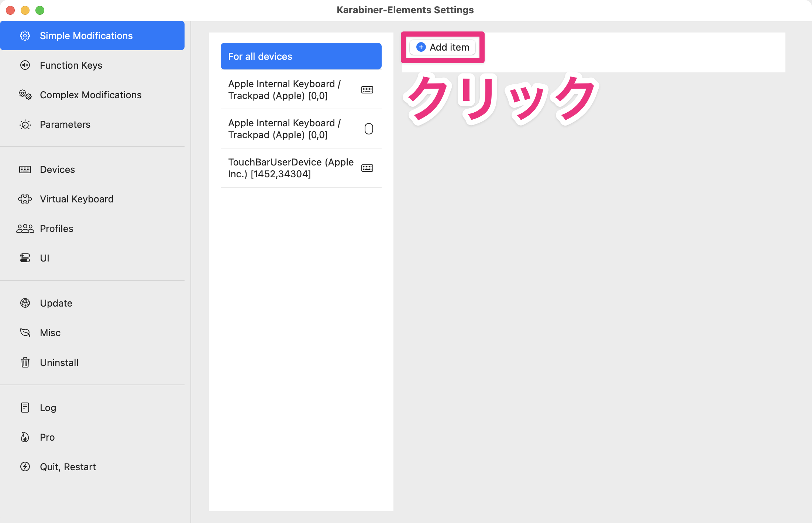Image resolution: width=812 pixels, height=523 pixels.
Task: Switch to the UI settings section
Action: tap(44, 258)
